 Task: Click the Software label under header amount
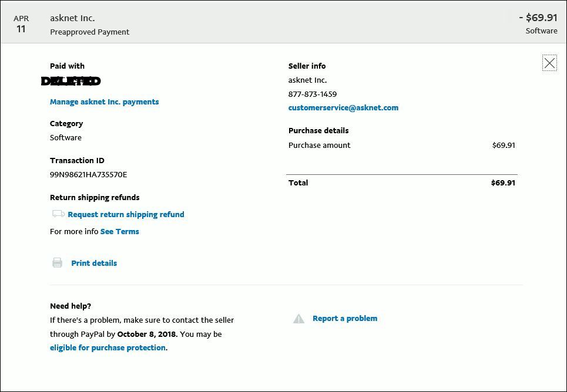click(x=541, y=31)
